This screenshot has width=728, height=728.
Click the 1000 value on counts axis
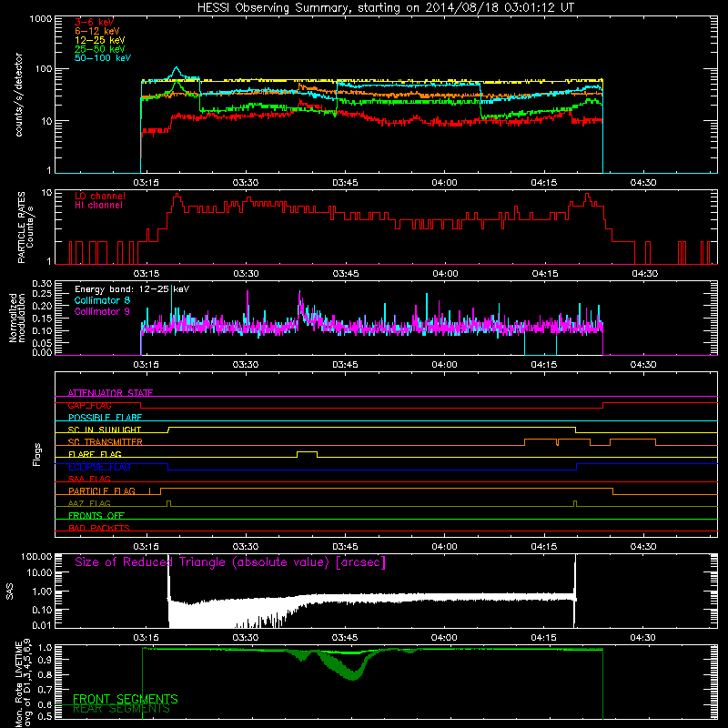click(x=41, y=19)
